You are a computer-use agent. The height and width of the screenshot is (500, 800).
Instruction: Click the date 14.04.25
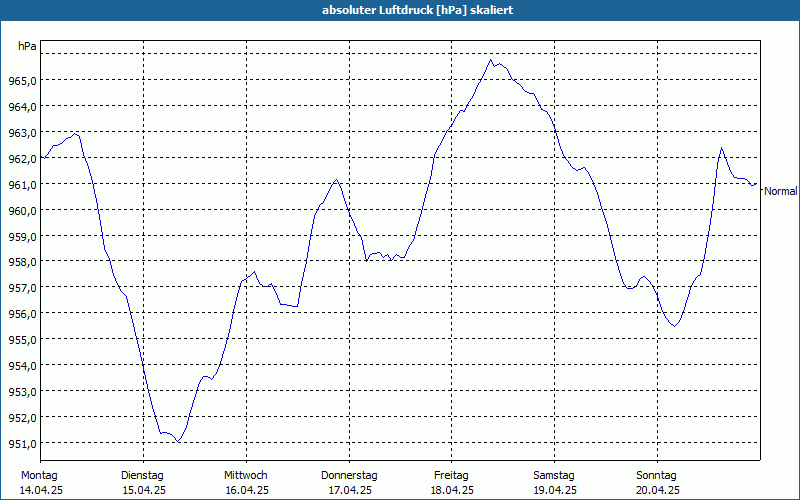[41, 491]
